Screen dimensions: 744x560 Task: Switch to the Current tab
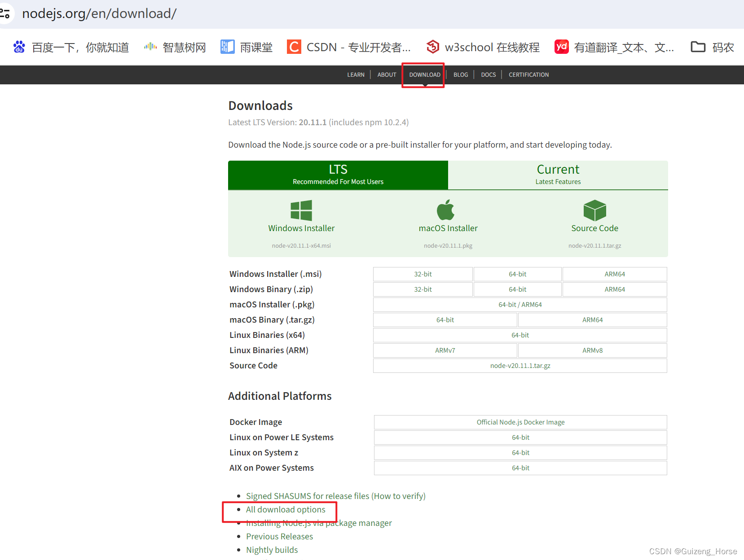pyautogui.click(x=558, y=175)
